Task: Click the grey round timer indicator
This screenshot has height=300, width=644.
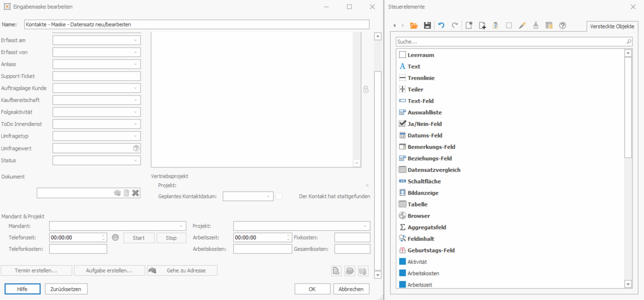Action: [x=115, y=237]
